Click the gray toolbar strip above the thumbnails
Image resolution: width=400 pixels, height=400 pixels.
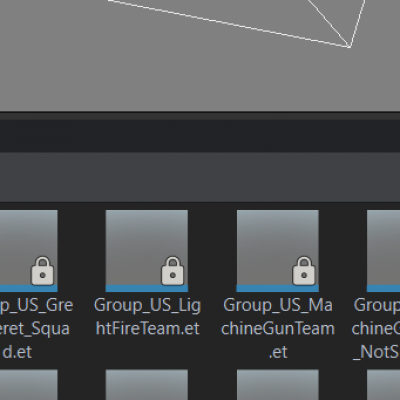coord(200,177)
